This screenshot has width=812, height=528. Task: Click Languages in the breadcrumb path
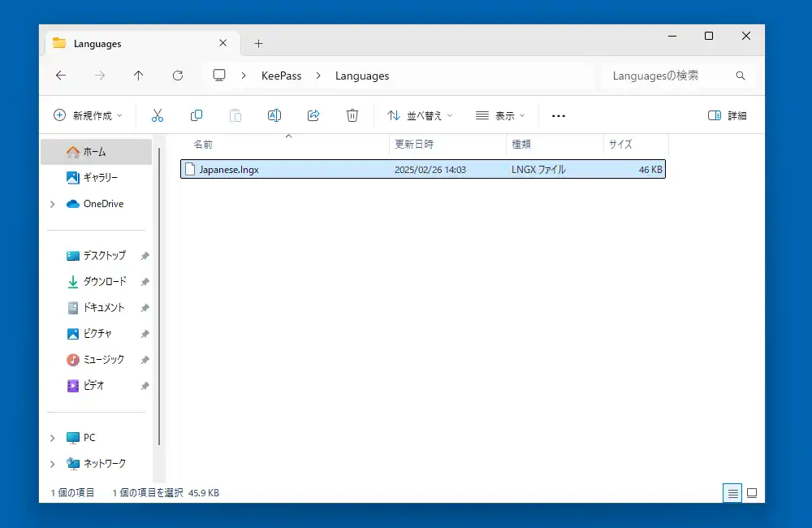[362, 76]
